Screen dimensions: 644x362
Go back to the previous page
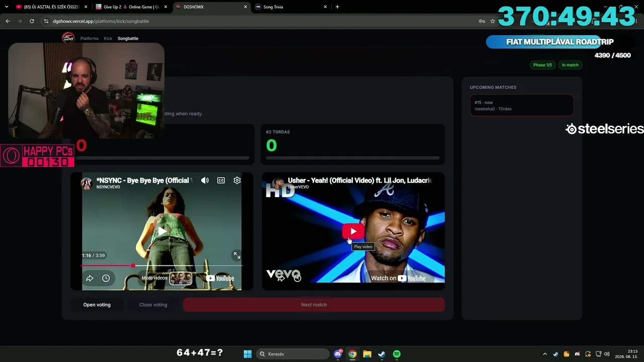[8, 21]
